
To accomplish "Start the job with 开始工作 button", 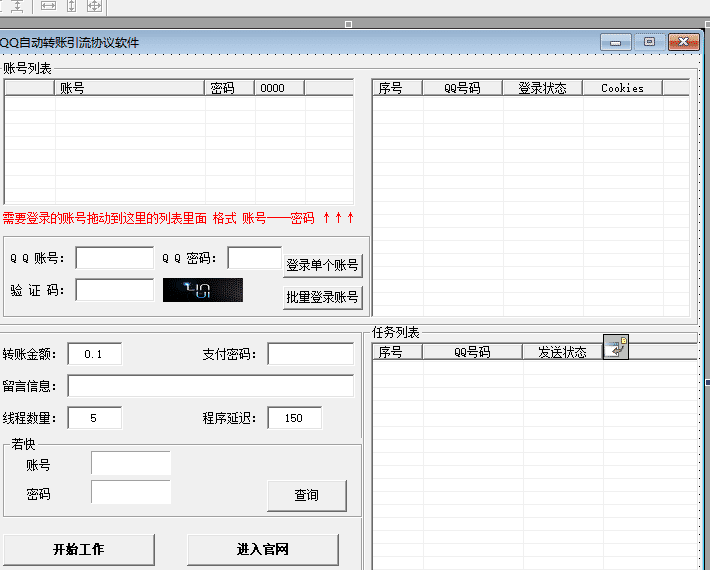I will click(x=79, y=550).
